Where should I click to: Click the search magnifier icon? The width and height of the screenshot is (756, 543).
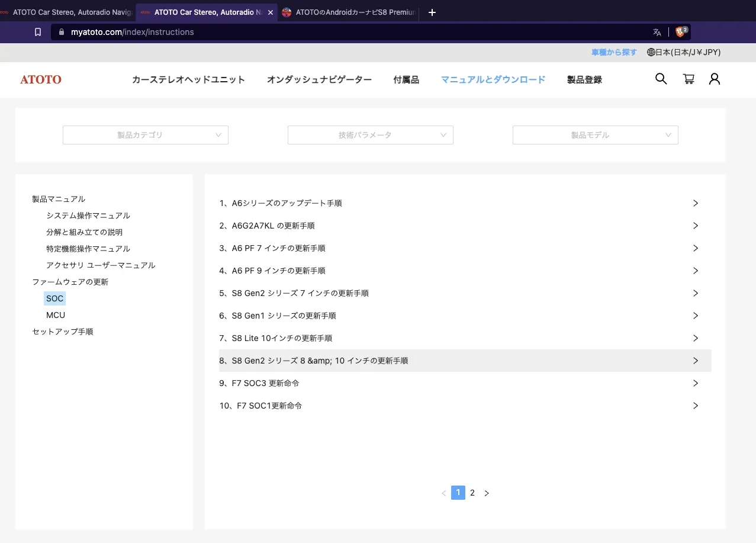[x=661, y=79]
